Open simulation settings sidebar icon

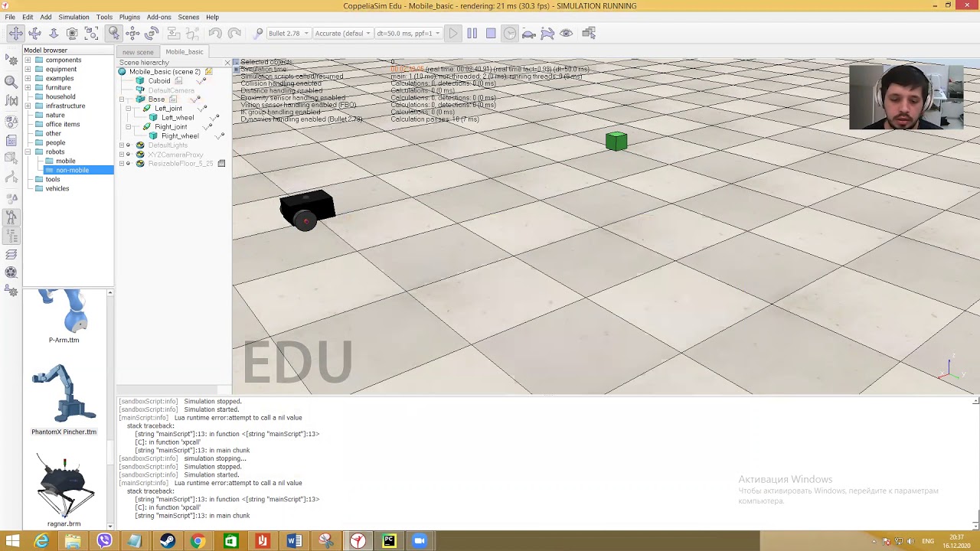(11, 60)
